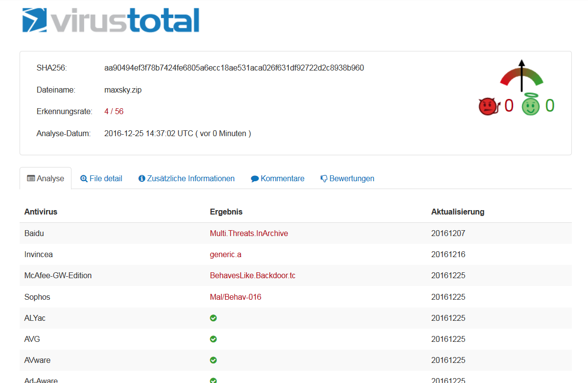Click the Multi.Threats.InArchive result for Baidu

[x=249, y=234]
